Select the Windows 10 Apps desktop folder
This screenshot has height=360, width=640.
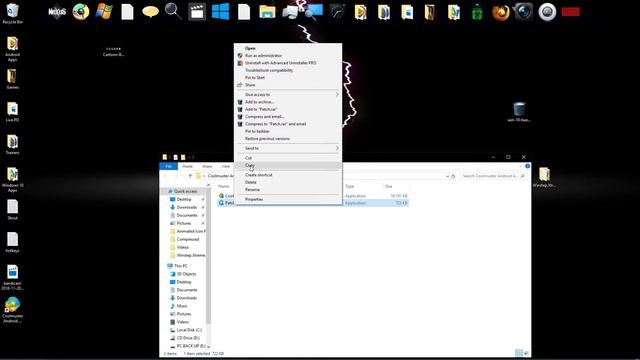[x=13, y=179]
